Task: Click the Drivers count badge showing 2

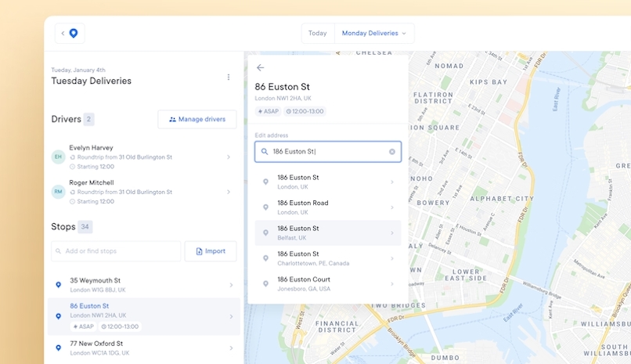Action: click(x=89, y=119)
